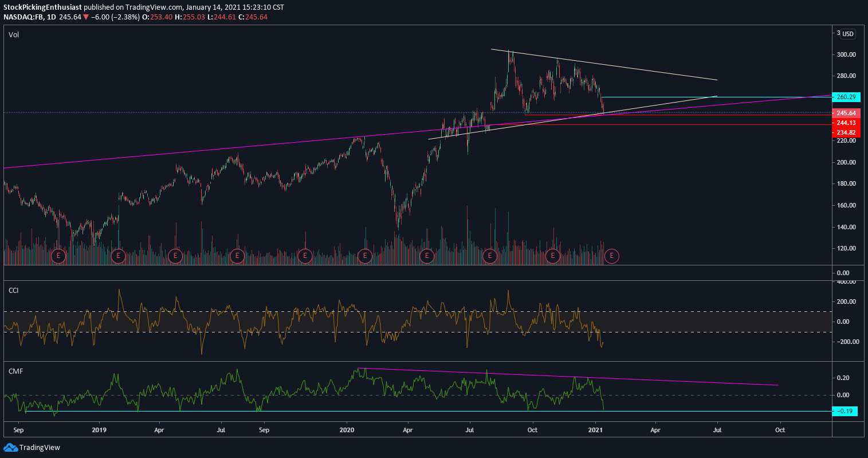Click the 234.82 red price label
This screenshot has width=868, height=458.
pos(846,132)
